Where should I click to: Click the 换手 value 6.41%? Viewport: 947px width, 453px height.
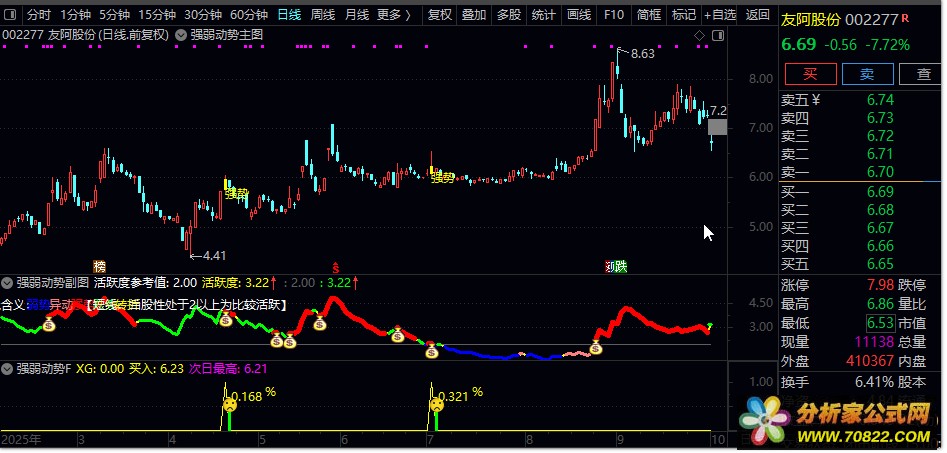[874, 382]
